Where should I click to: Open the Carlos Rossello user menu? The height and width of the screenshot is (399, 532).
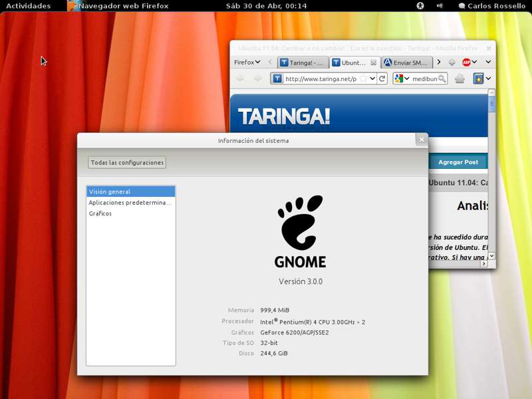click(x=492, y=6)
